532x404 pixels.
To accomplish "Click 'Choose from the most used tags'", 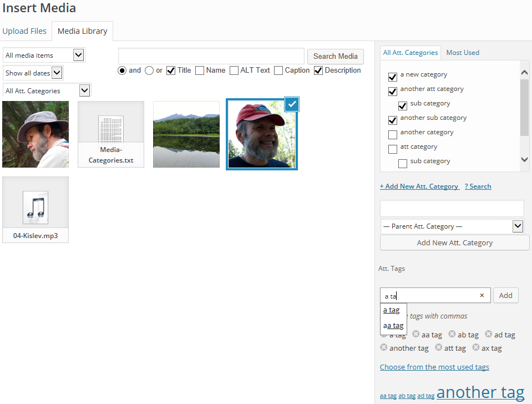I will point(434,367).
